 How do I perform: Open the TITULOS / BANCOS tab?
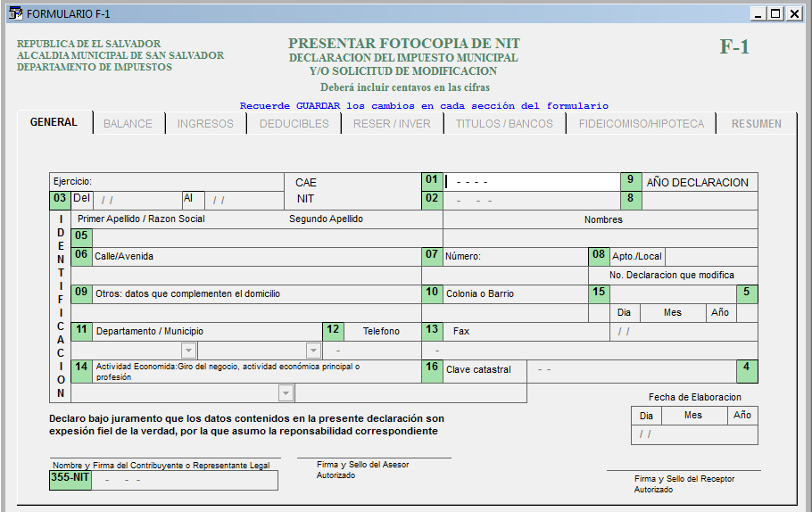click(504, 124)
